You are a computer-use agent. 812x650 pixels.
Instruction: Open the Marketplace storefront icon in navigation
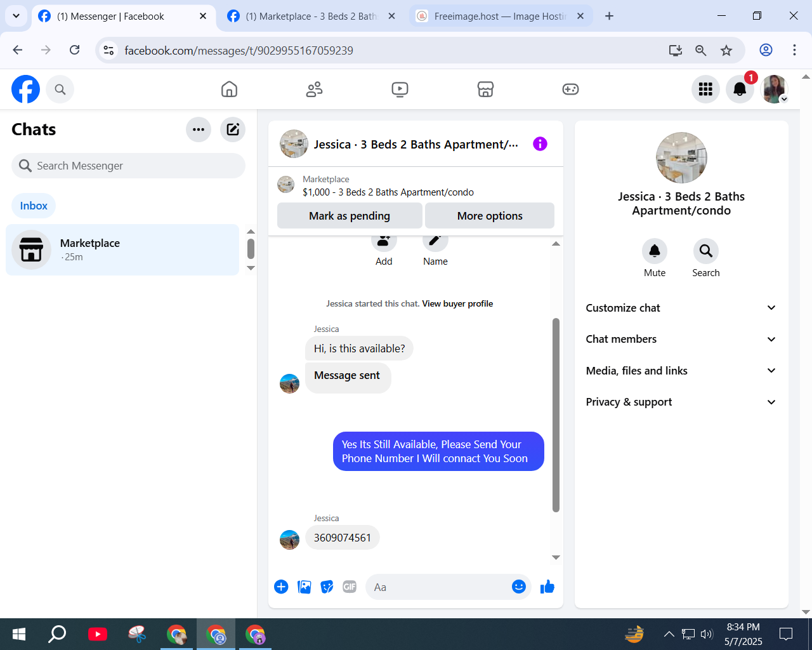[x=485, y=90]
